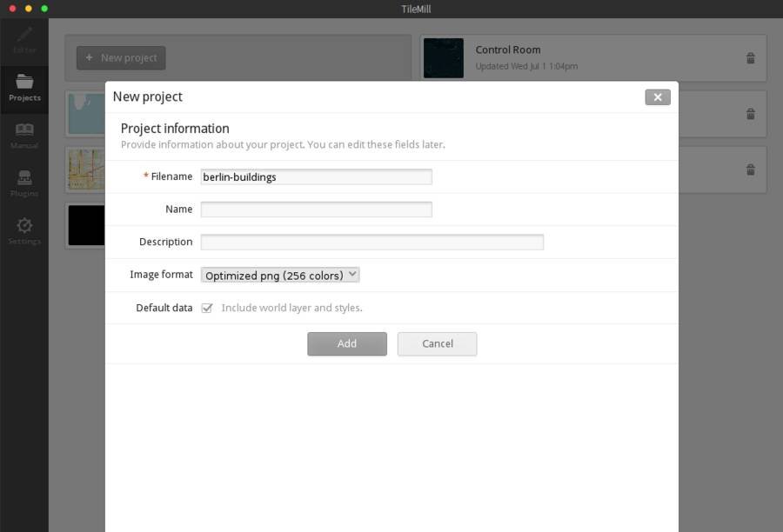Click the New project button behind dialog
This screenshot has height=532, width=783.
(121, 58)
